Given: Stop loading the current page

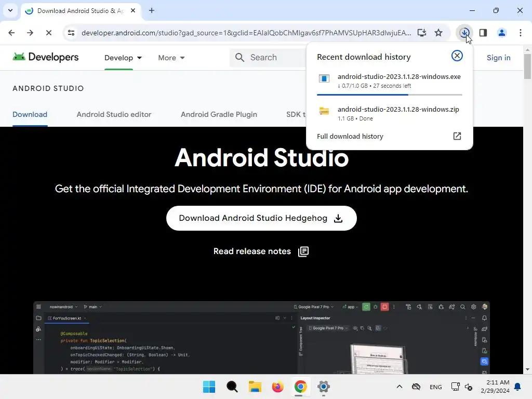Looking at the screenshot, I should click(x=48, y=33).
